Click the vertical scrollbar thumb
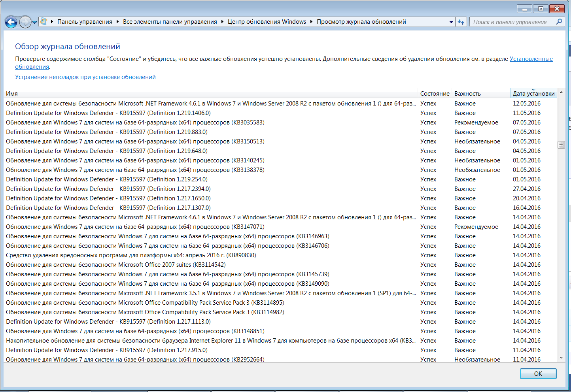Image resolution: width=571 pixels, height=392 pixels. pyautogui.click(x=561, y=145)
